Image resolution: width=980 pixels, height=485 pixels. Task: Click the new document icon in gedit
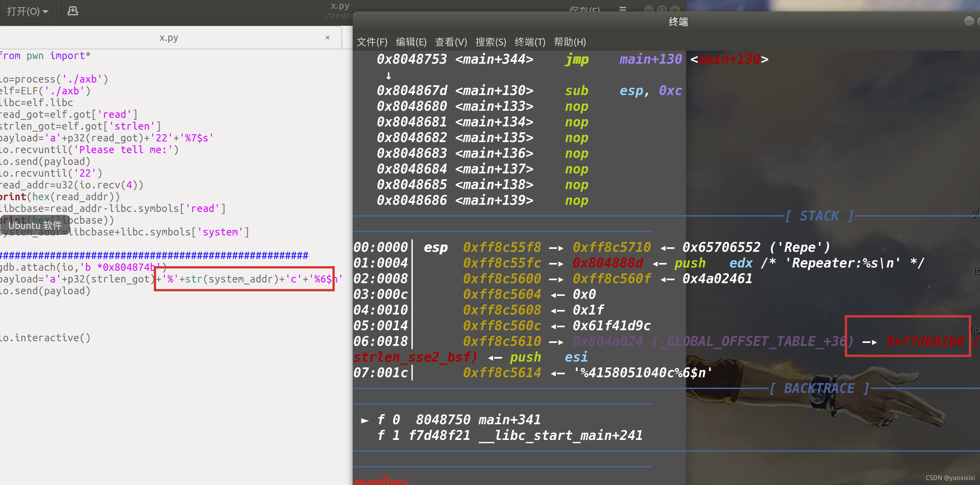[x=73, y=11]
